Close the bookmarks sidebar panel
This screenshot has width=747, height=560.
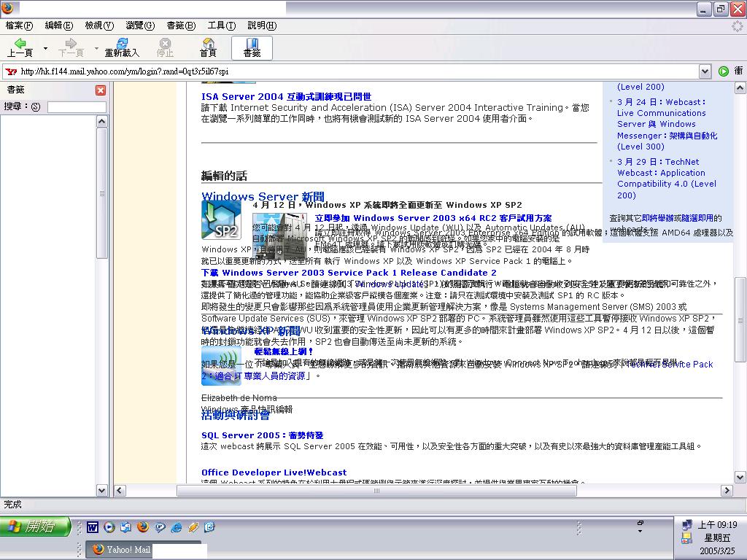click(x=101, y=90)
